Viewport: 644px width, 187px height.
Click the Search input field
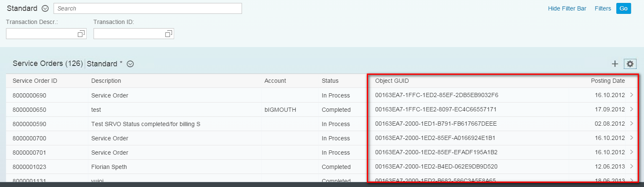pyautogui.click(x=148, y=8)
